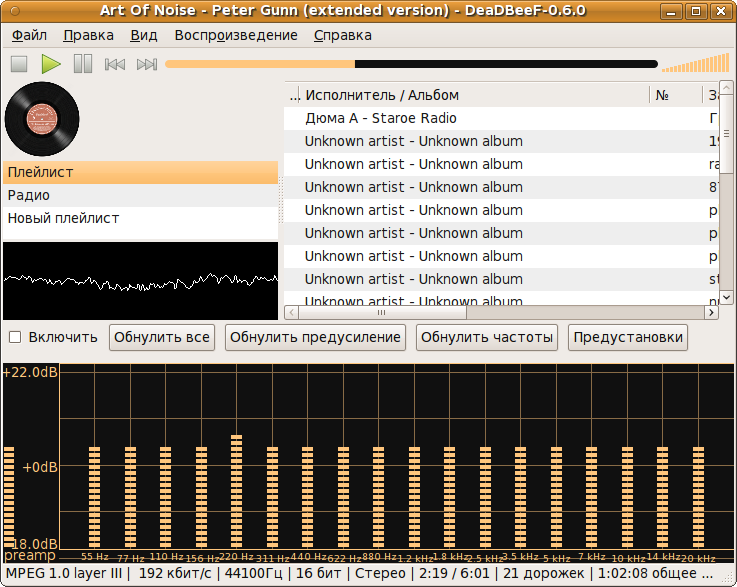Click the playlist vertical scrollbar down arrow

coord(726,297)
